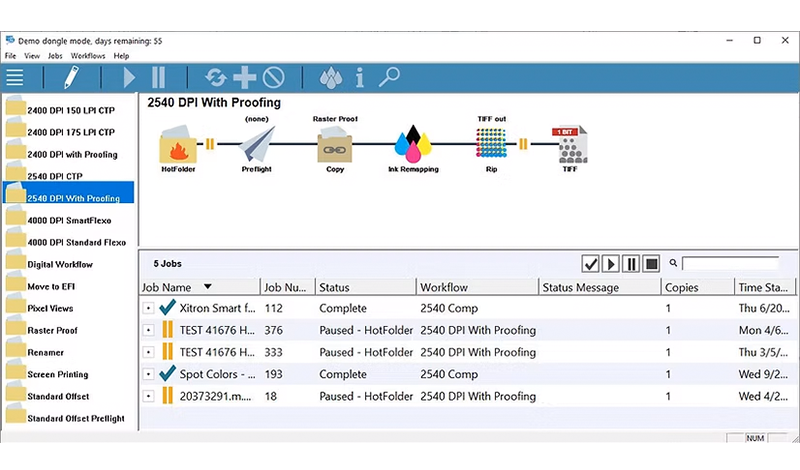Sort by Workflow column header

[478, 287]
